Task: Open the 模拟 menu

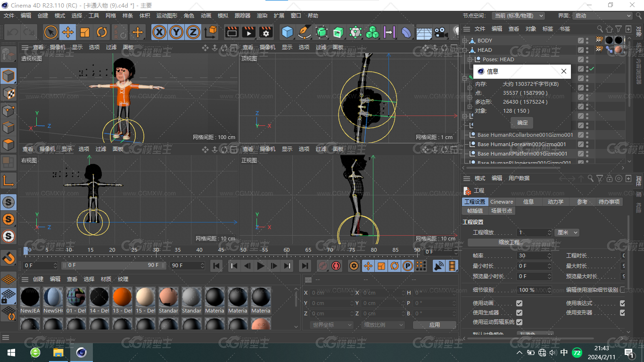Action: (x=223, y=16)
